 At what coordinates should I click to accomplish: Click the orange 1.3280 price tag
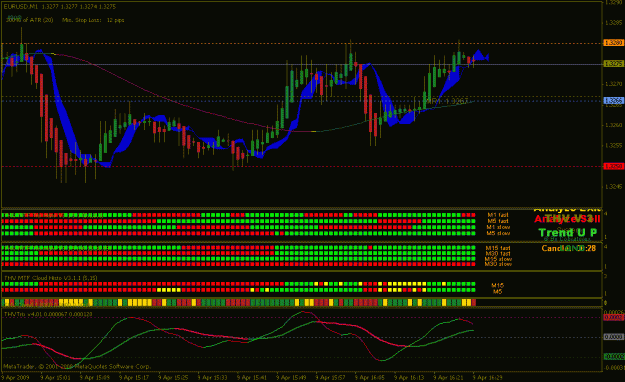click(x=614, y=43)
